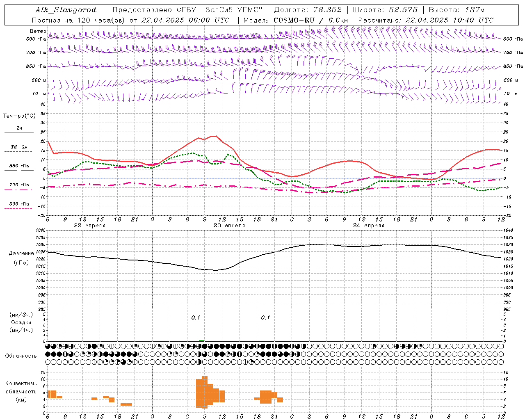Click the 'Осадки' precipitation label

pyautogui.click(x=21, y=323)
